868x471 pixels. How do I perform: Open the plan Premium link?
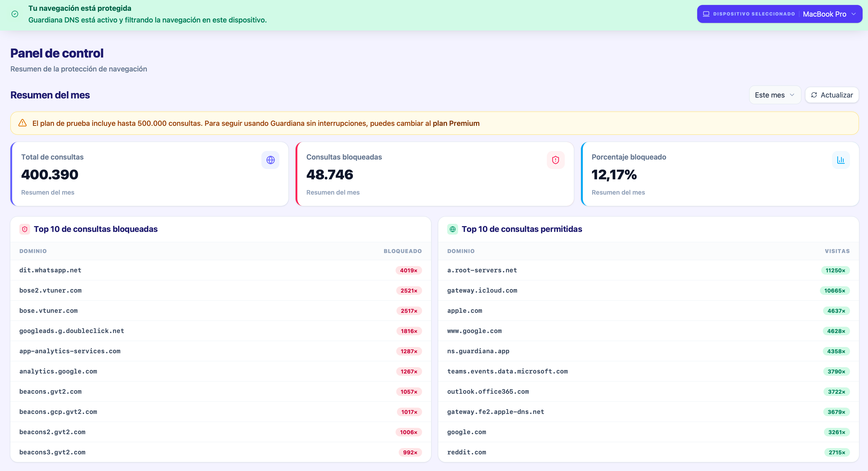tap(456, 123)
